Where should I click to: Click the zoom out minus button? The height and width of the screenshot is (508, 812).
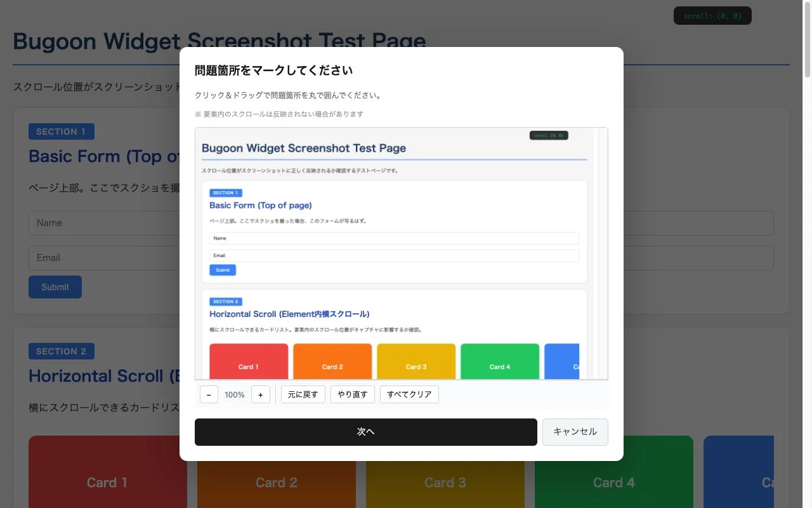(209, 394)
